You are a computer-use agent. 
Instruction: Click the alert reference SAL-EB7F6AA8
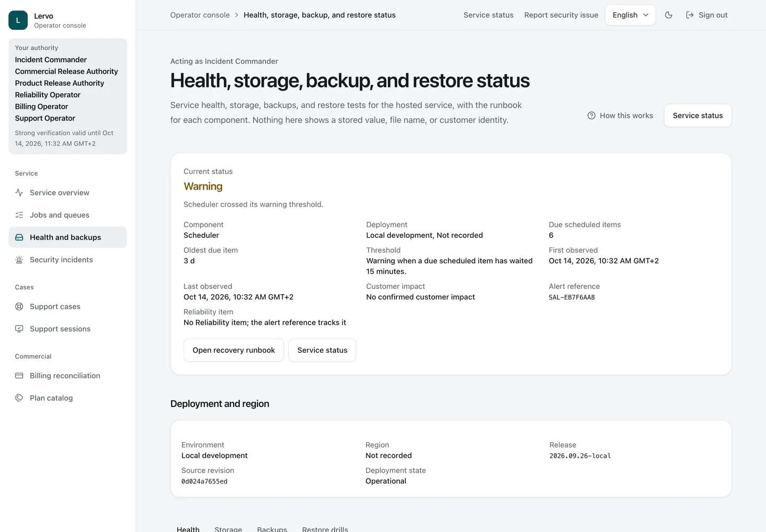[572, 297]
